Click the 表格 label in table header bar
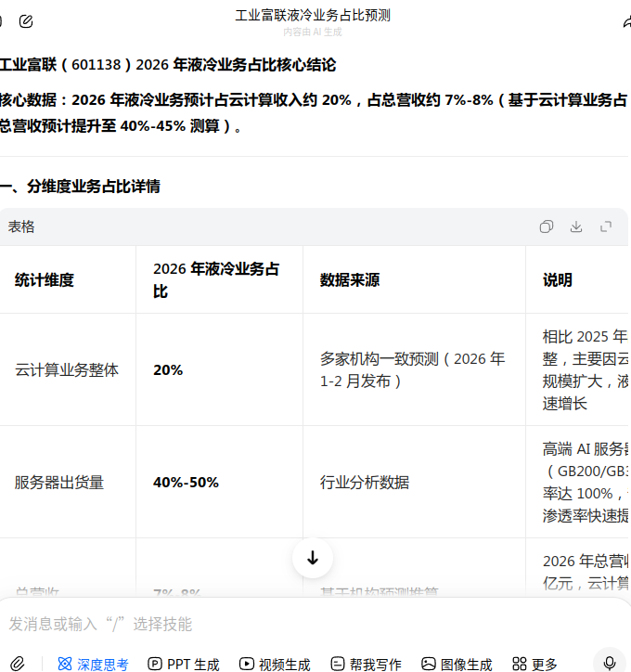Viewport: 631px width, 672px height. 21,226
